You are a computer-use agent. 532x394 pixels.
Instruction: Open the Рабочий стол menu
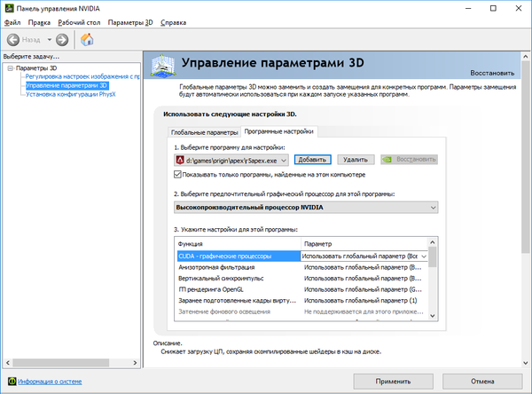pos(79,22)
